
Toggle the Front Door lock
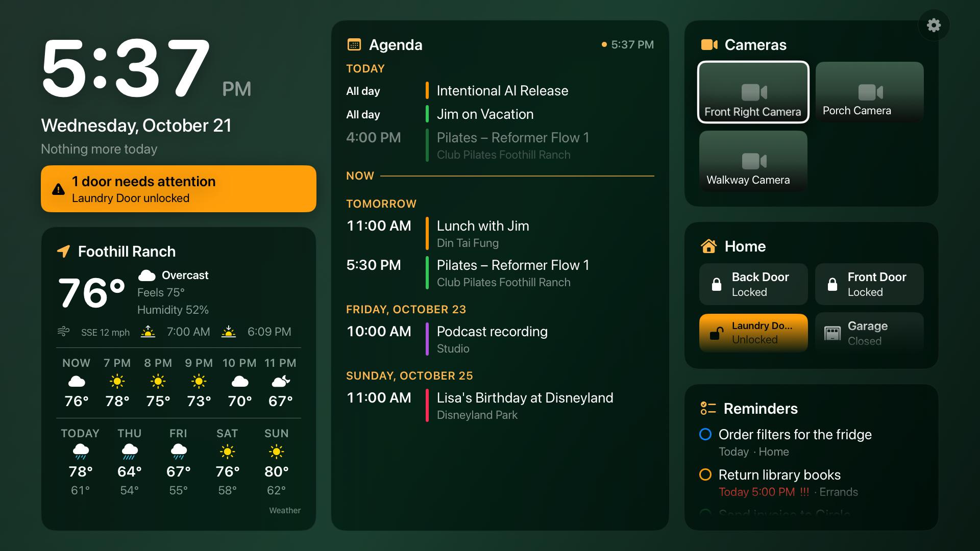(x=869, y=284)
